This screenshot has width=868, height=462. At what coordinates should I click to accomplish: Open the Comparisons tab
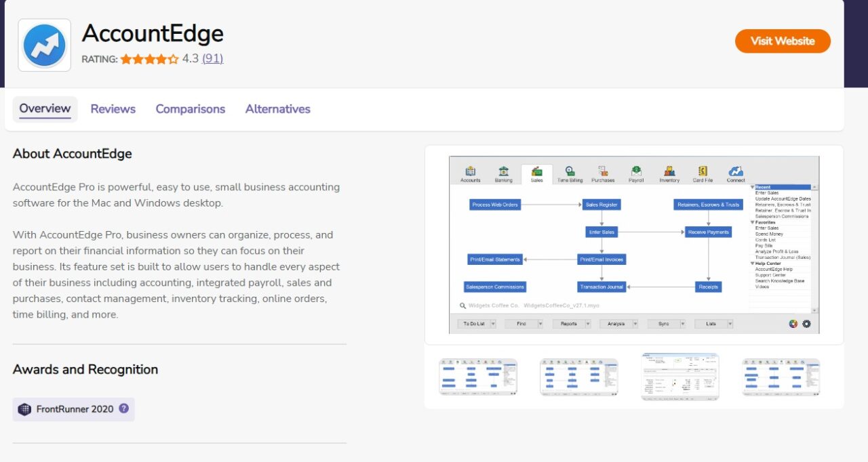(x=191, y=109)
